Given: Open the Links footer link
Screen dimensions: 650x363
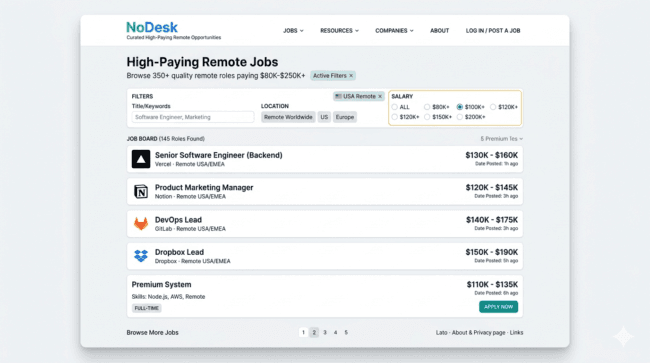Looking at the screenshot, I should 517,333.
